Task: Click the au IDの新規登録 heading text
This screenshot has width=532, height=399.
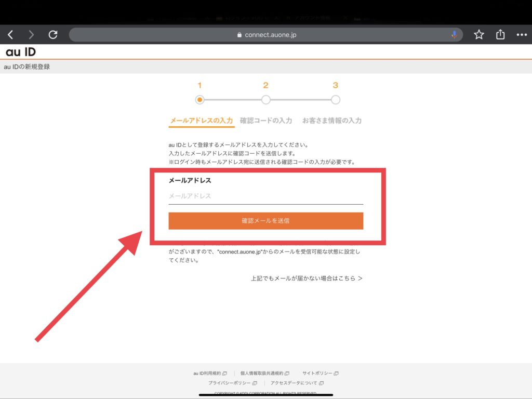Action: (x=27, y=67)
